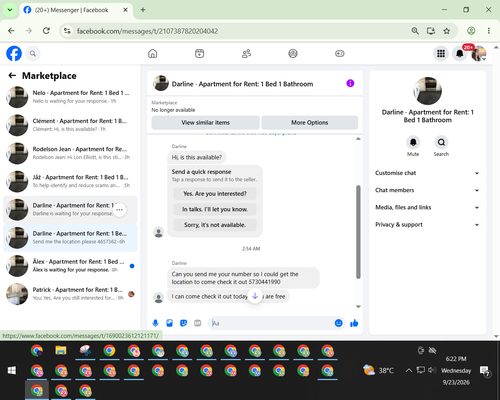Image resolution: width=500 pixels, height=400 pixels.
Task: Open Chrome tab search dropdown
Action: tap(10, 10)
